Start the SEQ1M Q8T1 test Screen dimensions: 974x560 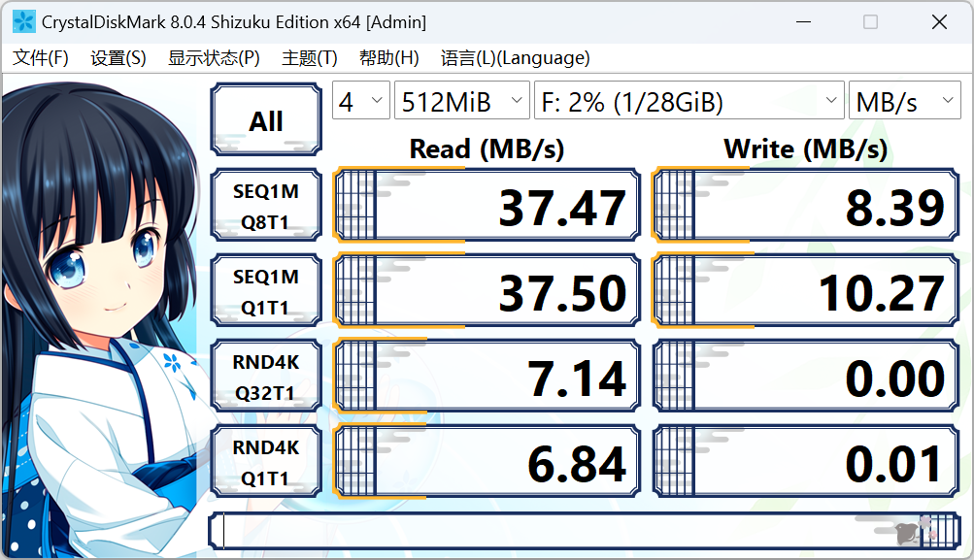[266, 206]
